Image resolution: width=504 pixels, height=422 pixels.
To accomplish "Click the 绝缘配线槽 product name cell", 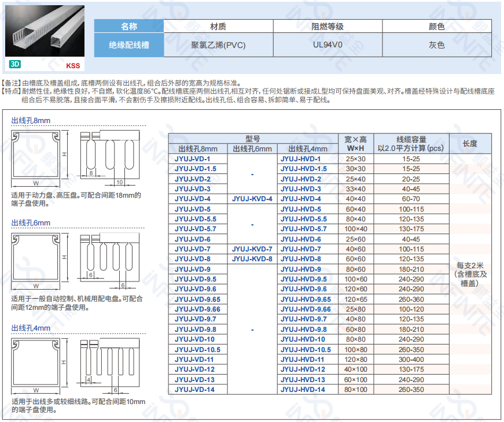I will point(129,45).
